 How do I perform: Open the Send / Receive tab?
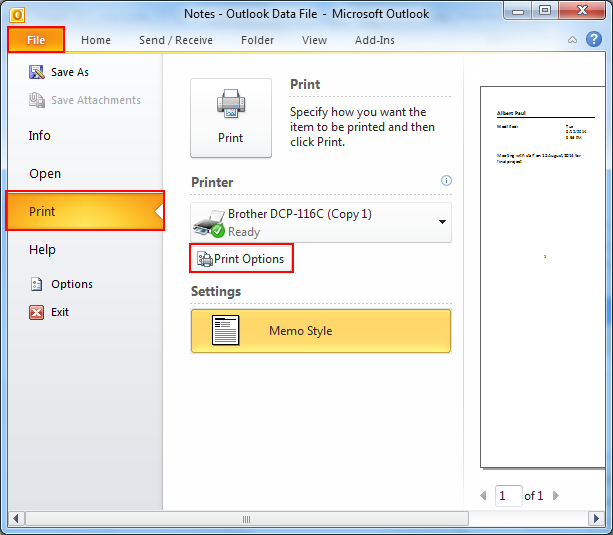[x=176, y=40]
